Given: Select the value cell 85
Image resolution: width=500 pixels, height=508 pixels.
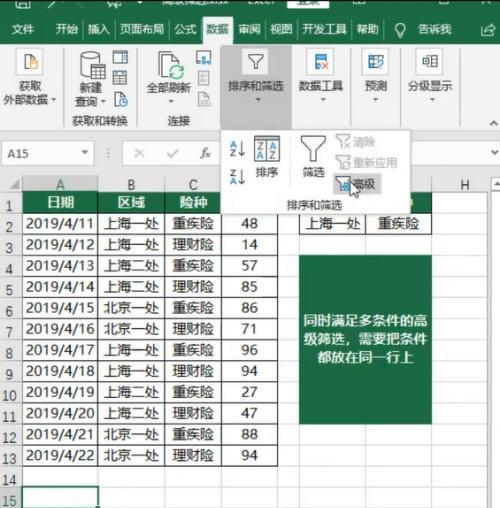Looking at the screenshot, I should click(249, 287).
